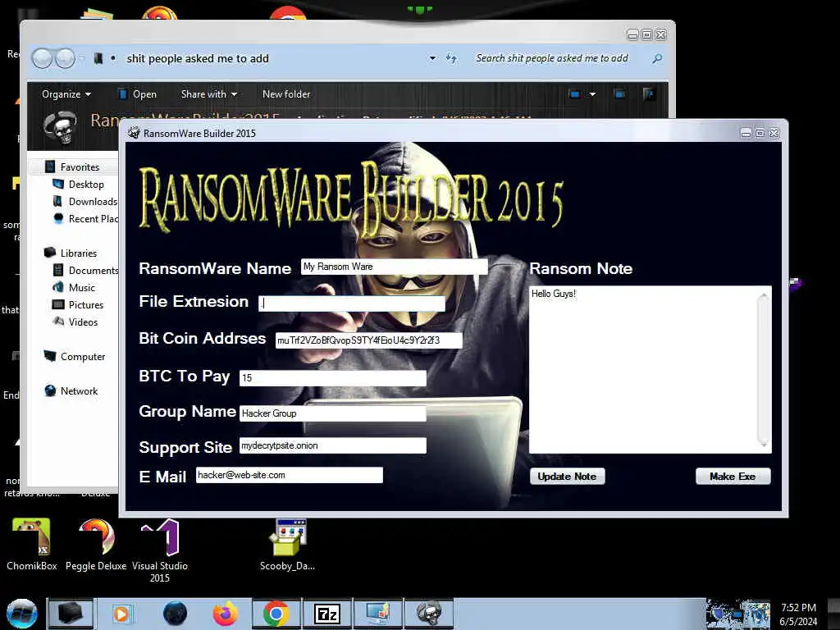Click the Ransom Note scrollbar up arrow
Viewport: 840px width, 630px height.
[764, 294]
